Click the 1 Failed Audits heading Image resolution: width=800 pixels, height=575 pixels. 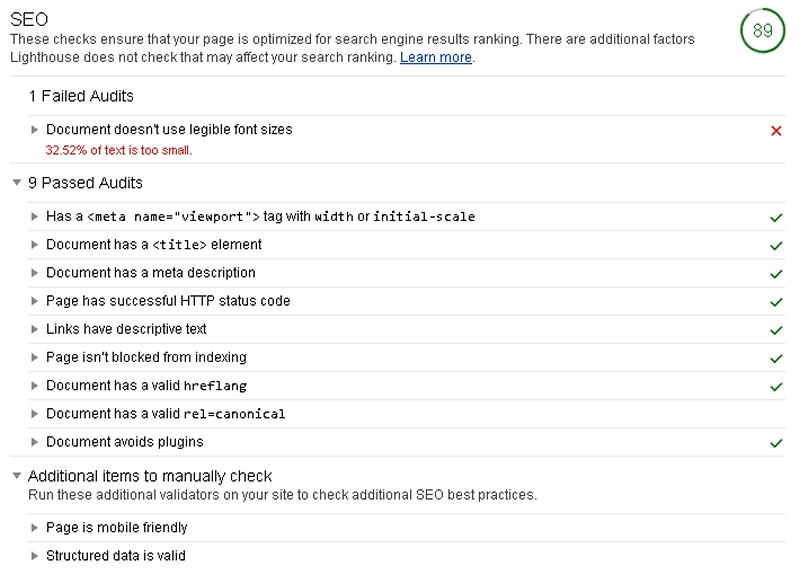click(81, 96)
